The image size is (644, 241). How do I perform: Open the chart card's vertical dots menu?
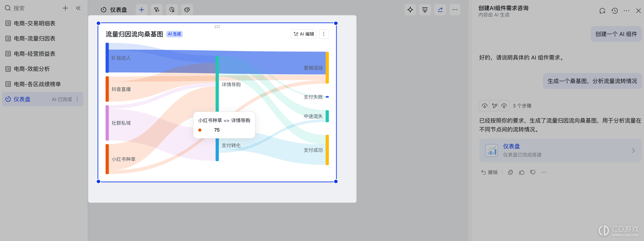[324, 34]
